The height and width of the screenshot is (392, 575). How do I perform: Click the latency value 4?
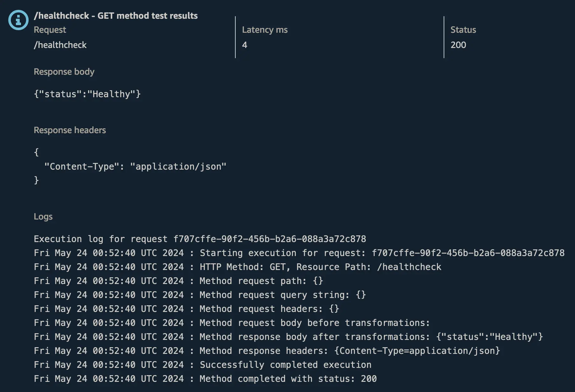point(245,45)
